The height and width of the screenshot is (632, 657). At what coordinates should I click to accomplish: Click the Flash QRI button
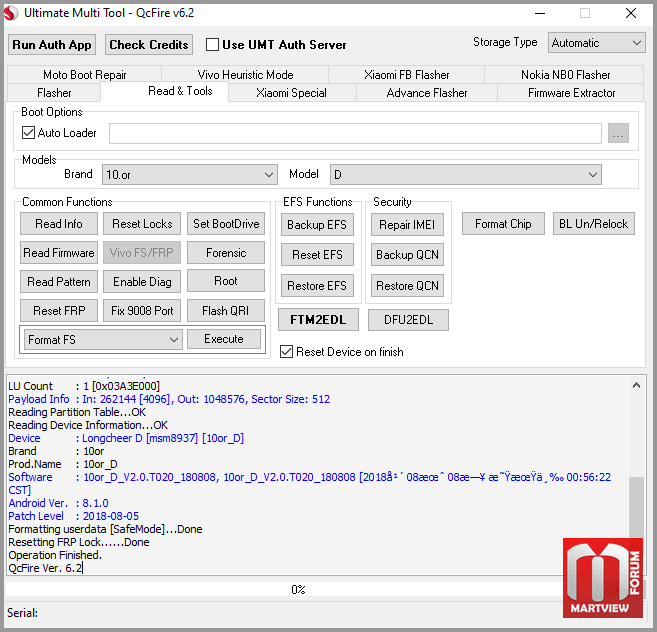click(x=226, y=311)
